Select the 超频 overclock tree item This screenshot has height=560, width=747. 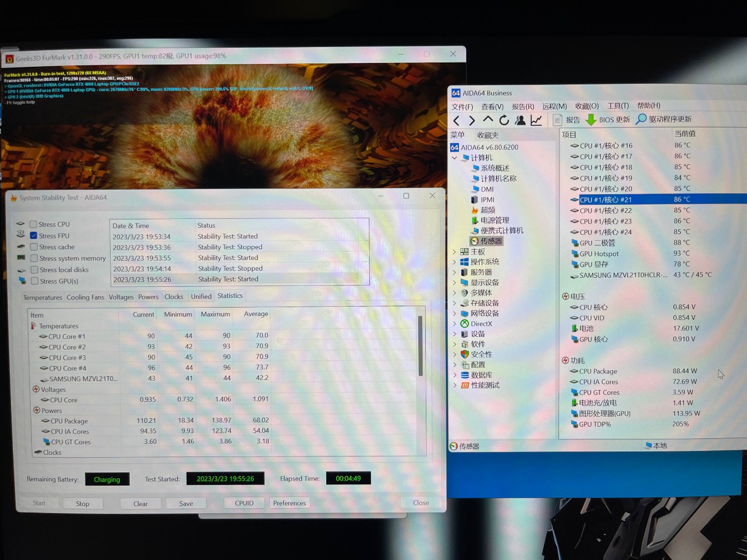(x=483, y=210)
